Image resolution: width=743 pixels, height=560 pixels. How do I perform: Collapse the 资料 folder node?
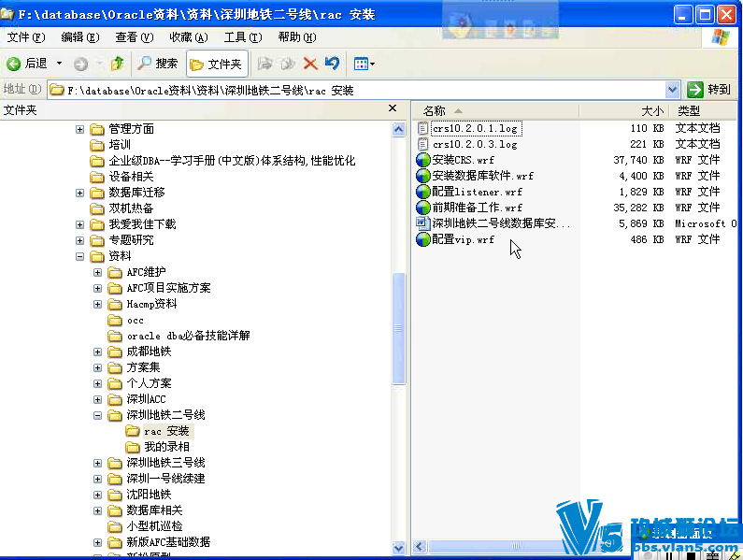coord(79,256)
